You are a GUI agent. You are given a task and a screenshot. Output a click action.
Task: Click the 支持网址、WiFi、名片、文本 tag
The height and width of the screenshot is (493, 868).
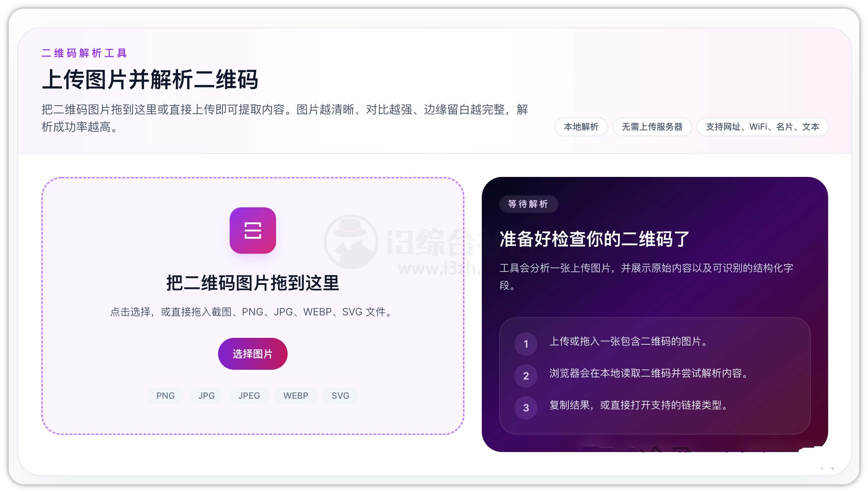point(762,127)
